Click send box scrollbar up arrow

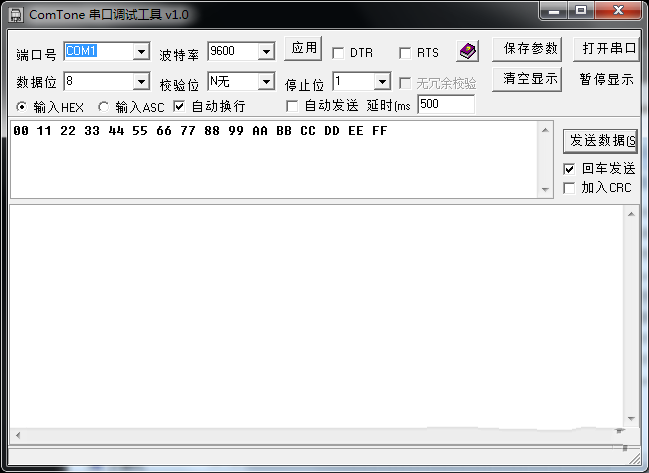(546, 130)
